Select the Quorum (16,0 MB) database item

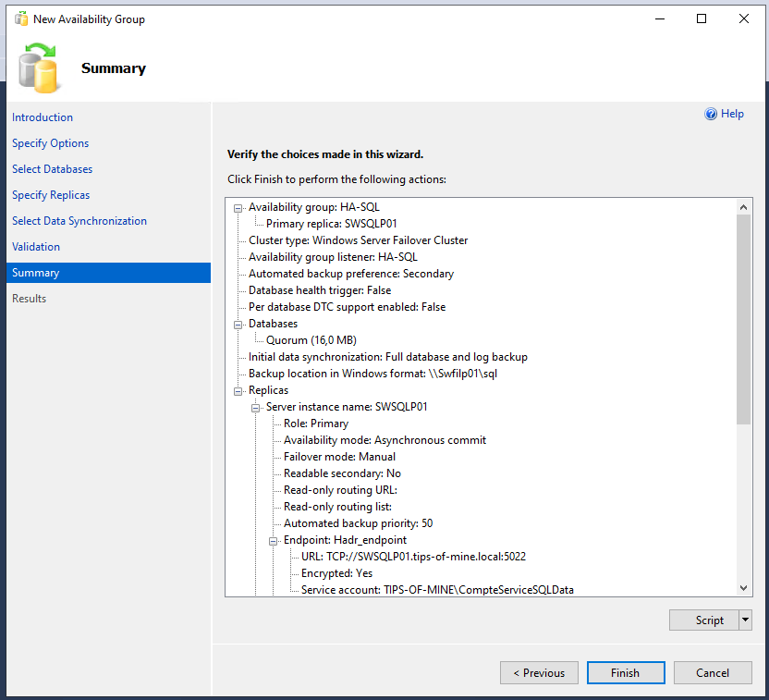(x=311, y=340)
